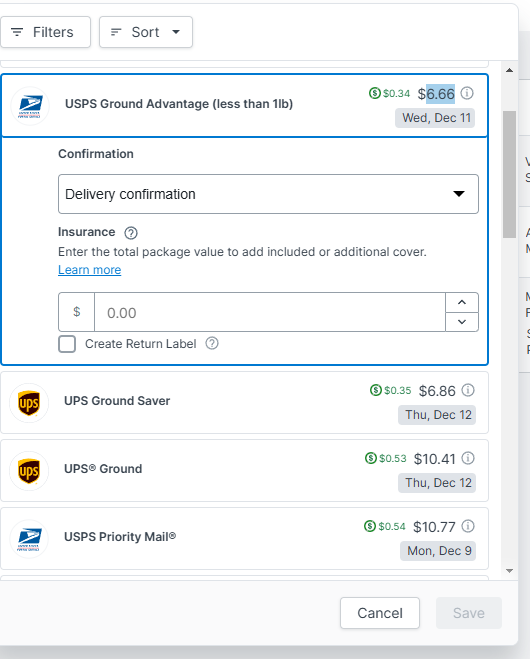The height and width of the screenshot is (659, 530).
Task: Show rate info for $6.86 price
Action: [x=468, y=390]
